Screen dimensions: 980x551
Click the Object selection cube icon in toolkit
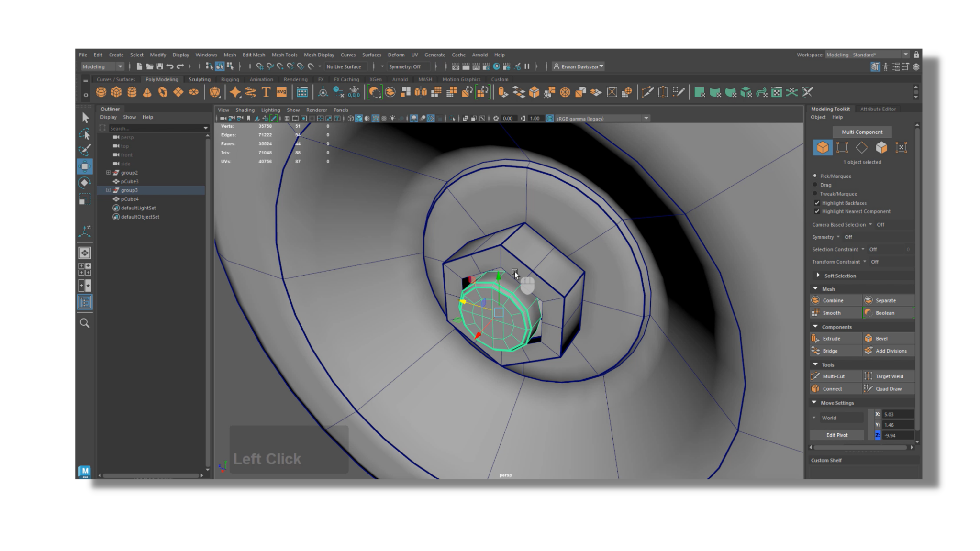(823, 148)
